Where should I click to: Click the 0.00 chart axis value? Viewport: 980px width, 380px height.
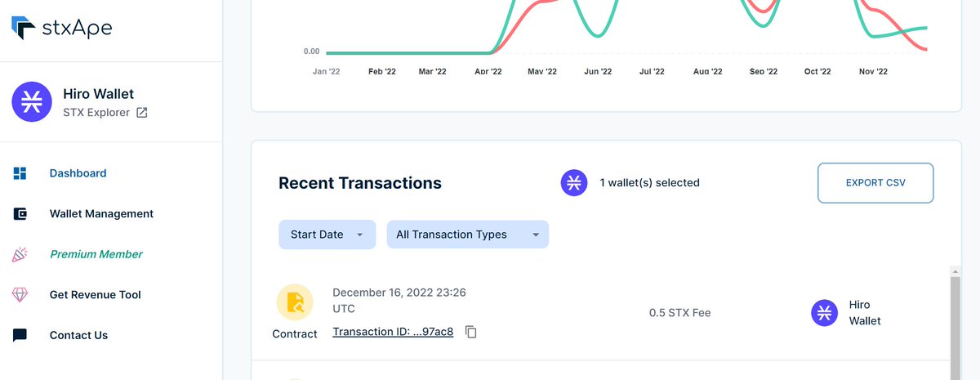(311, 51)
